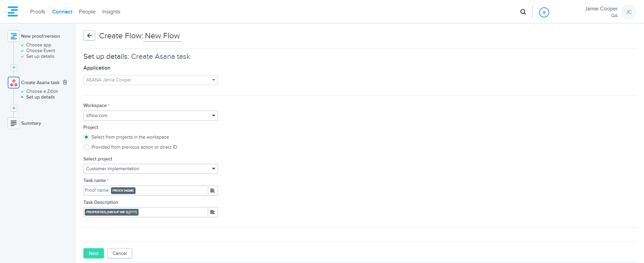644x263 pixels.
Task: Click the Cancel button
Action: (x=120, y=253)
